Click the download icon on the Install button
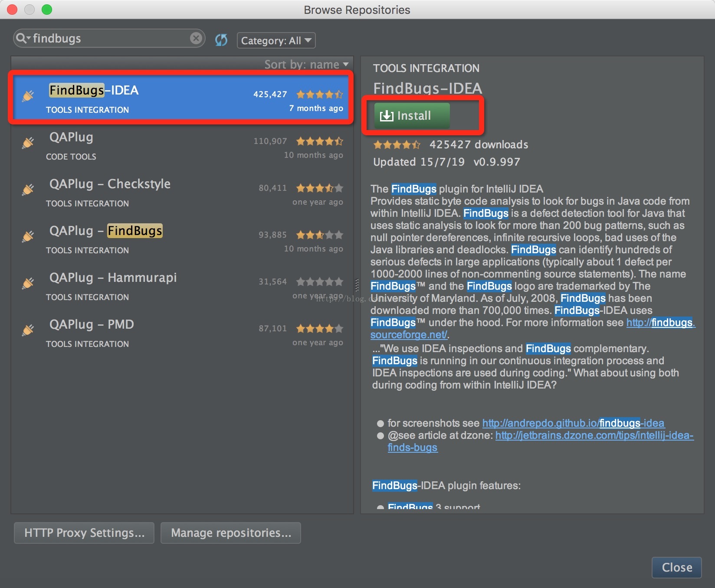Screen dimensions: 715x588 386,115
